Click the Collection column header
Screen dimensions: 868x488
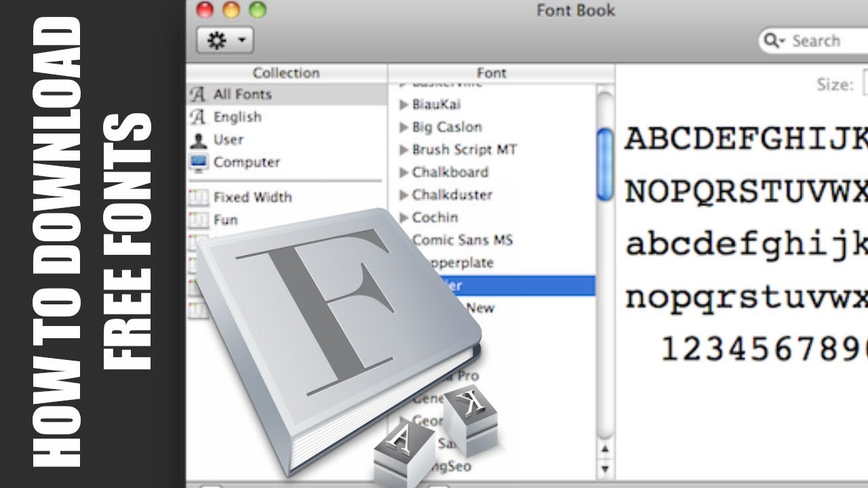pyautogui.click(x=286, y=73)
